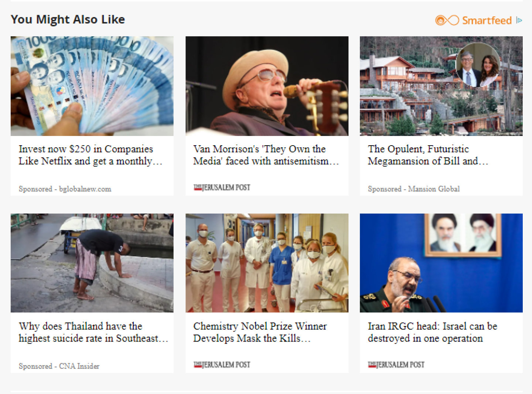532x394 pixels.
Task: Click Jerusalem Post logo under Iran IRGC article
Action: (x=396, y=365)
